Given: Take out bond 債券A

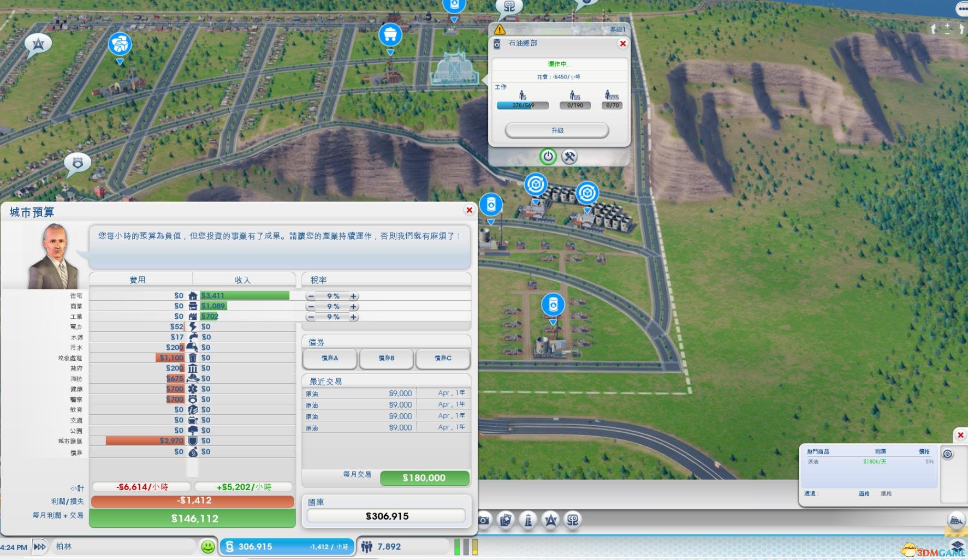Looking at the screenshot, I should 330,359.
